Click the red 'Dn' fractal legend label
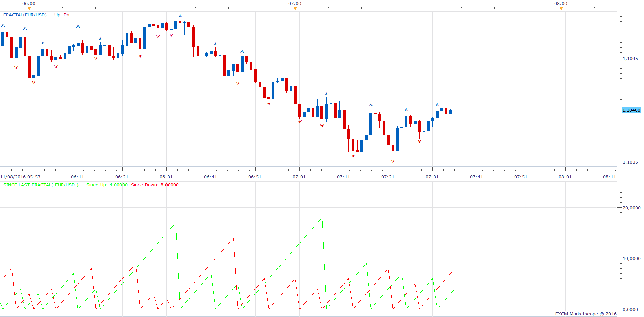Screen dimensions: 644x317 click(66, 15)
